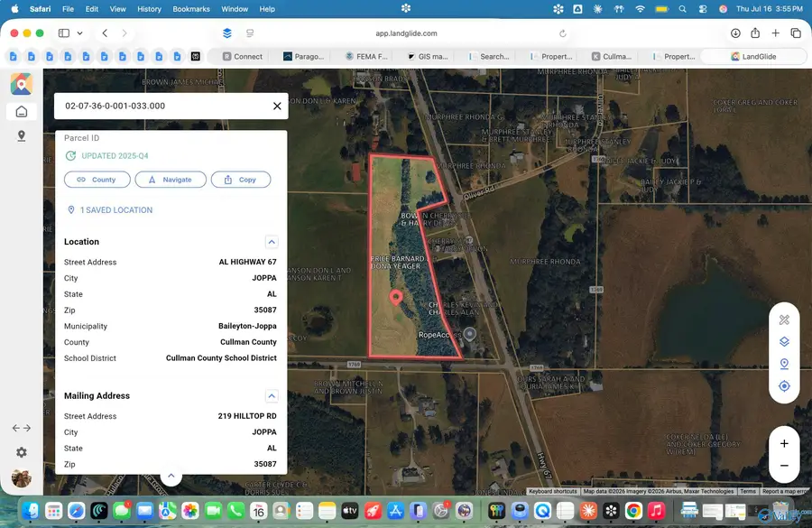
Task: Click the RopeAccess place marker
Action: coord(470,334)
